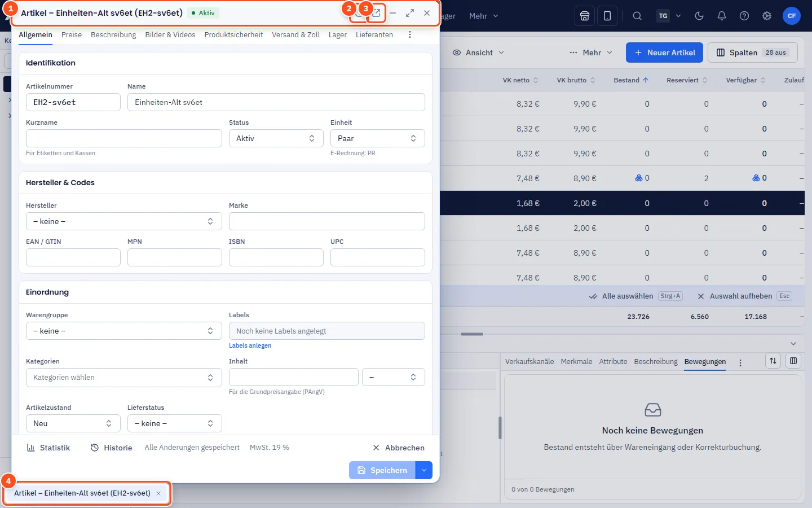Open the Lieferanten tab
The height and width of the screenshot is (508, 812).
374,35
